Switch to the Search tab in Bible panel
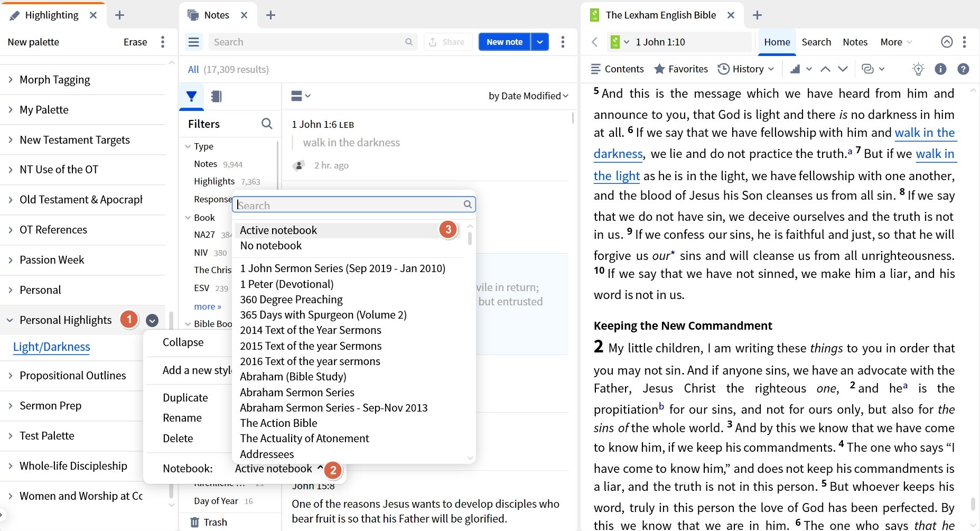980x531 pixels. (816, 42)
